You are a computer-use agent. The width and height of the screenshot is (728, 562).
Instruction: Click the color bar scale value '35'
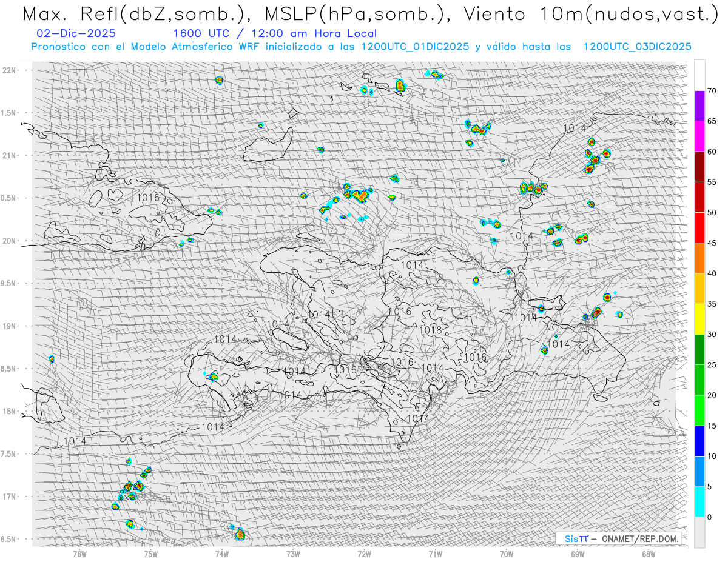[x=712, y=304]
